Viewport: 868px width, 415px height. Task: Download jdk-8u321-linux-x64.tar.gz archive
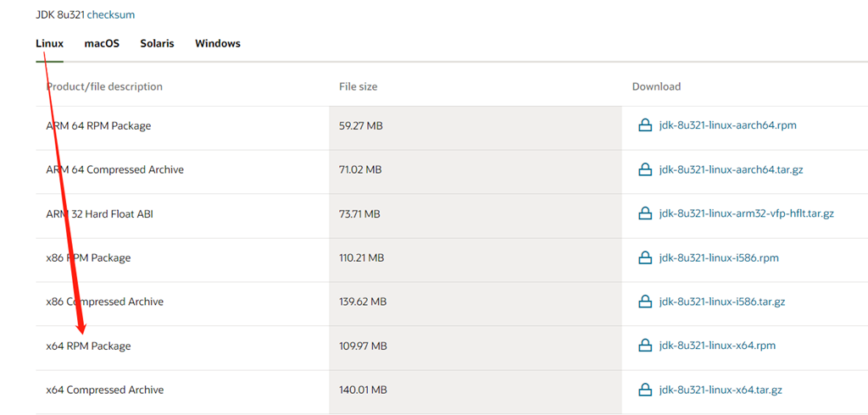point(721,390)
